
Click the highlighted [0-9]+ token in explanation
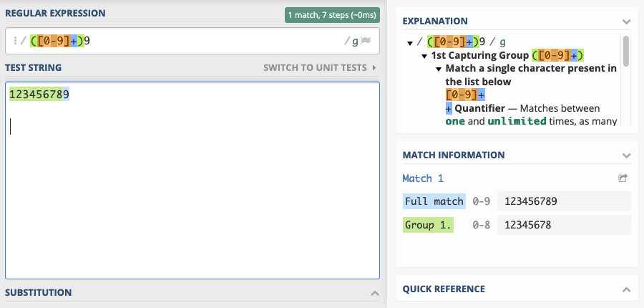465,95
